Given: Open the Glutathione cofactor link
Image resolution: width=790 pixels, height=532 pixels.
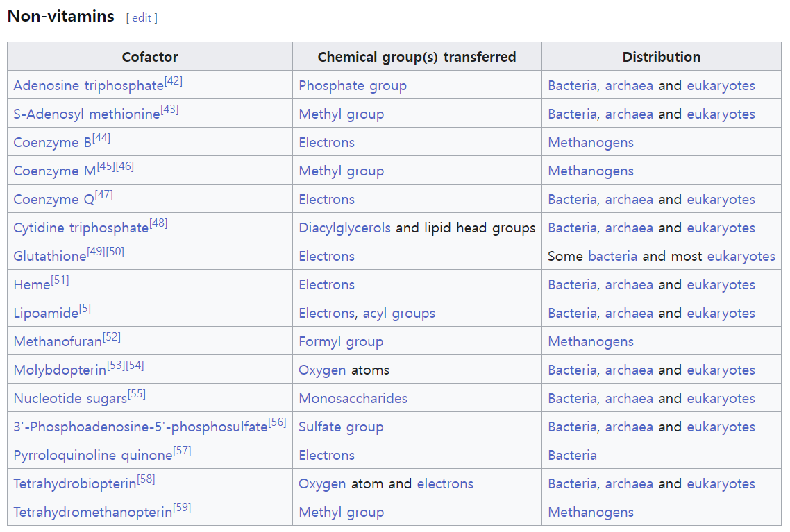Looking at the screenshot, I should [49, 257].
